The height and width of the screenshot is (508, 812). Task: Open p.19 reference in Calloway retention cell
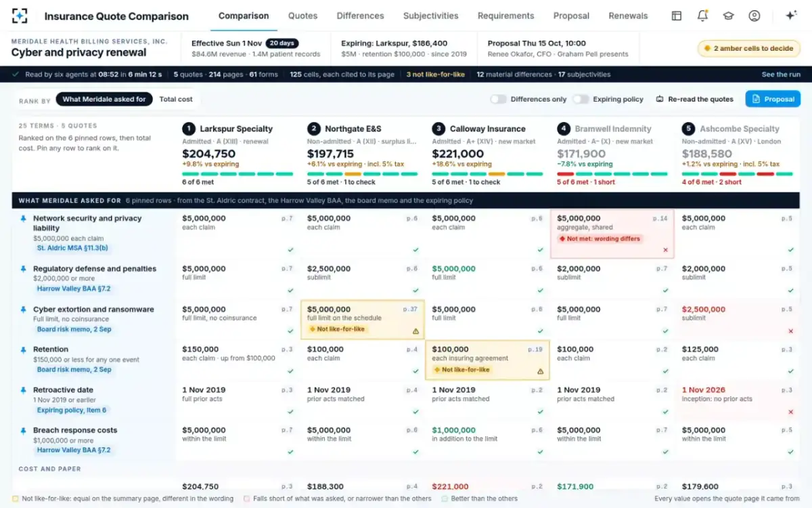(x=535, y=350)
